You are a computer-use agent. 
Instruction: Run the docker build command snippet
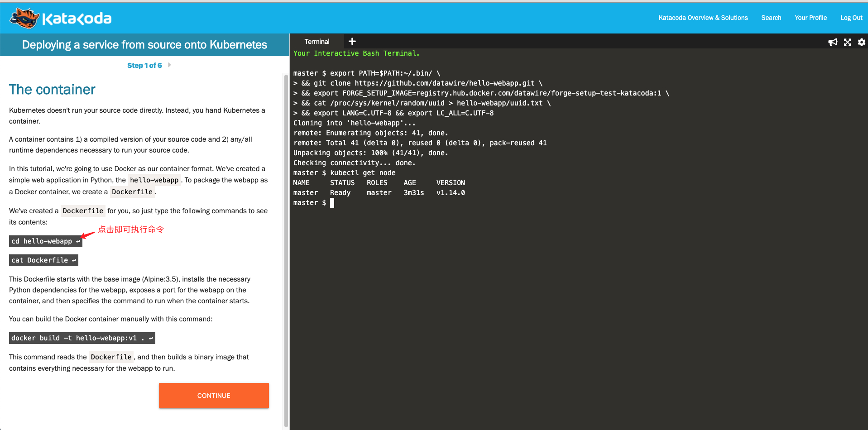[82, 338]
